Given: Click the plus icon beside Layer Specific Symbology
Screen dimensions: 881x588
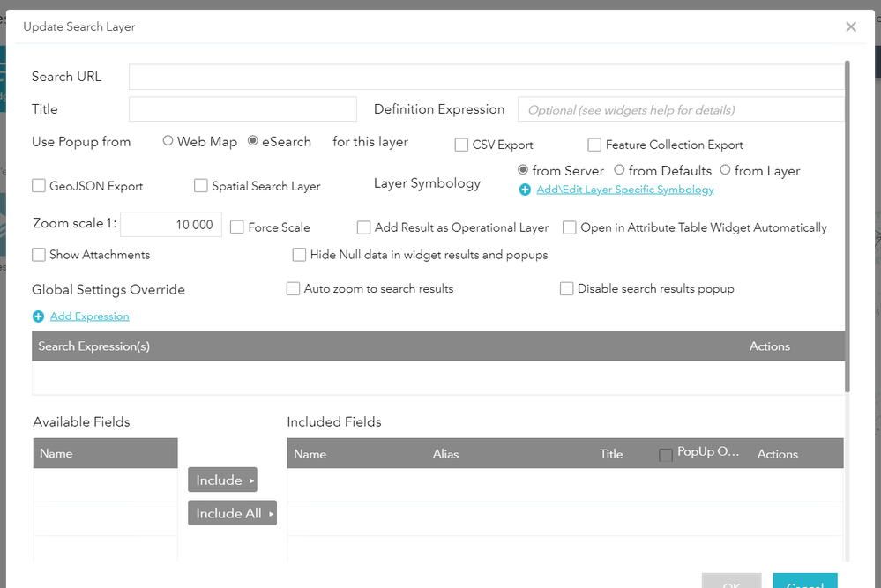Looking at the screenshot, I should (525, 190).
